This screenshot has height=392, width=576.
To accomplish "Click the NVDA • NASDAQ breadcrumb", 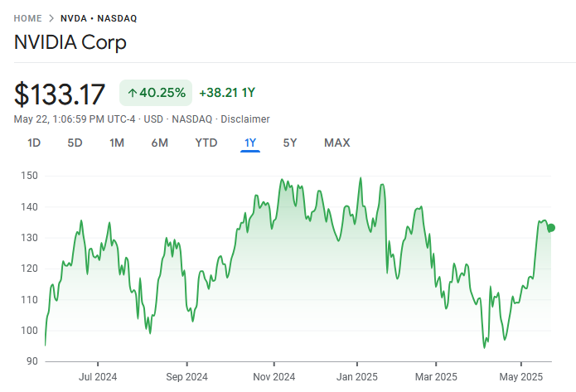I will click(x=99, y=18).
